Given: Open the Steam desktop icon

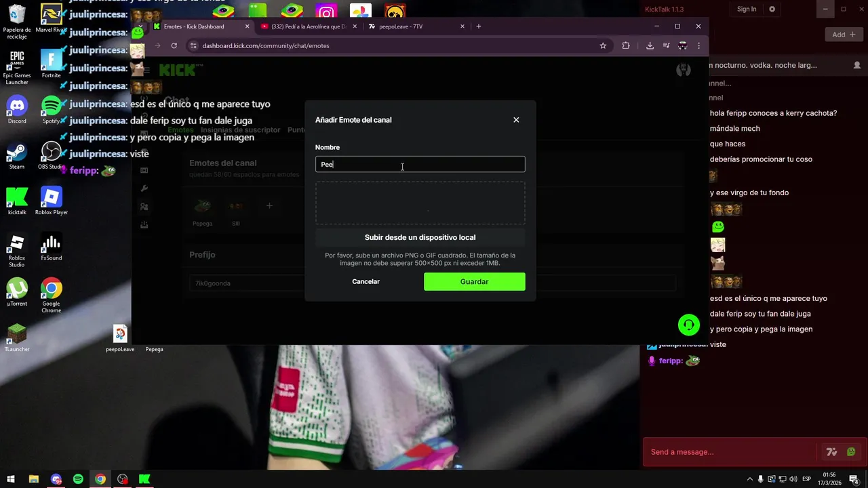Looking at the screenshot, I should pos(17,155).
